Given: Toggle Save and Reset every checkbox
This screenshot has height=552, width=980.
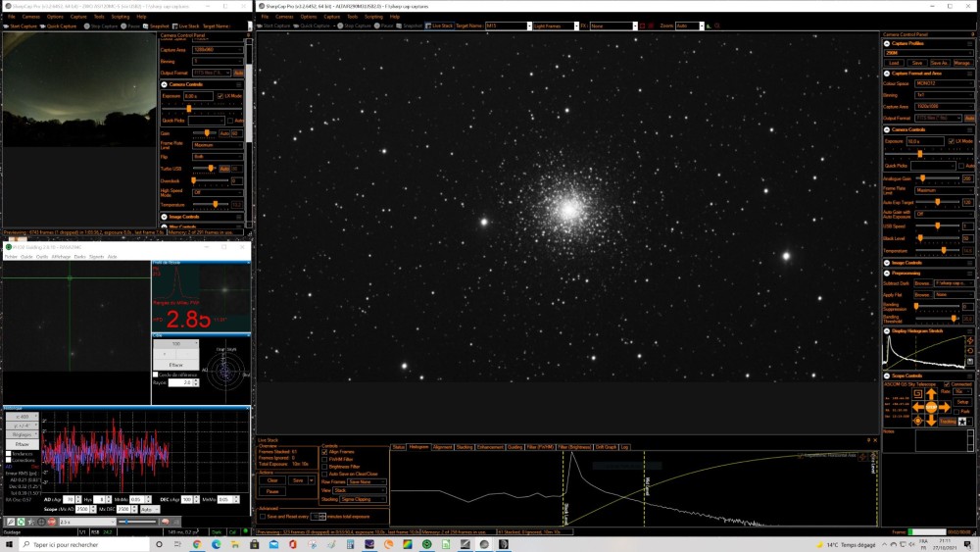Looking at the screenshot, I should (x=263, y=517).
